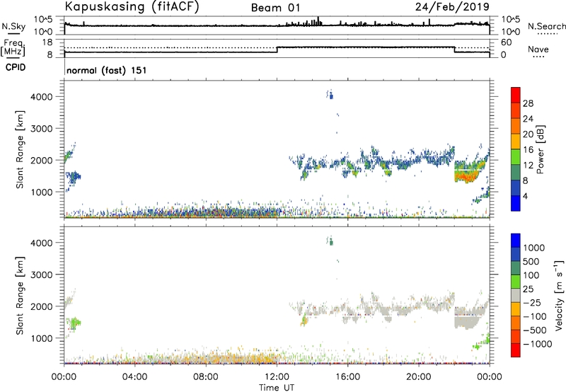Click the gray Velocity segment between 25 and -25
The width and height of the screenshot is (566, 392).
click(516, 295)
